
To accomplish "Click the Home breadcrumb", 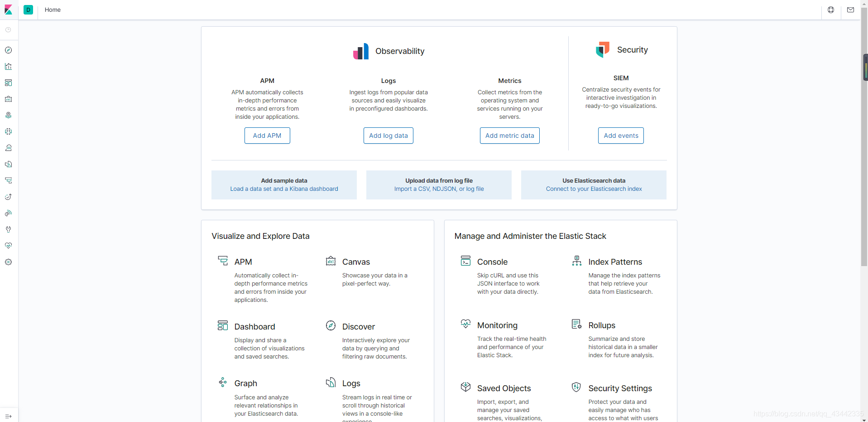I will 53,10.
